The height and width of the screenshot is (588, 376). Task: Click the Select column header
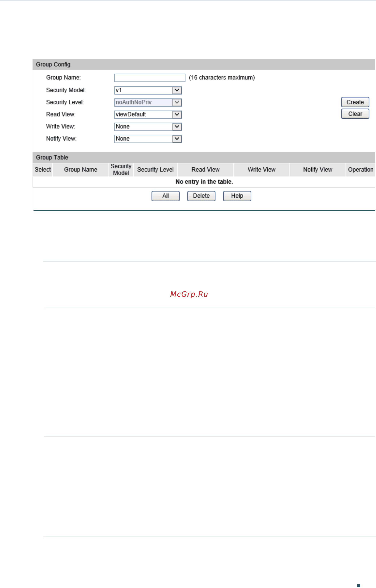[43, 170]
